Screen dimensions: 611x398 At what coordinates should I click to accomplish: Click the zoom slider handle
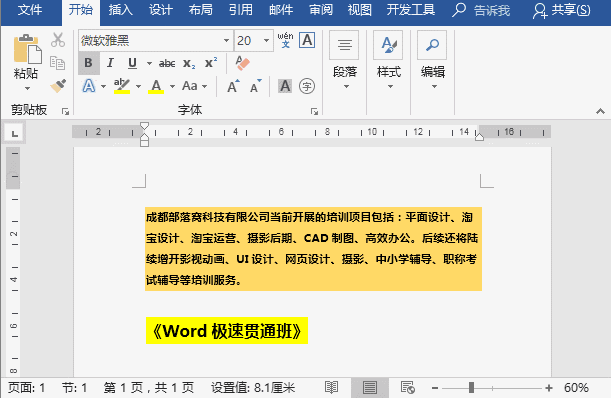tap(471, 387)
